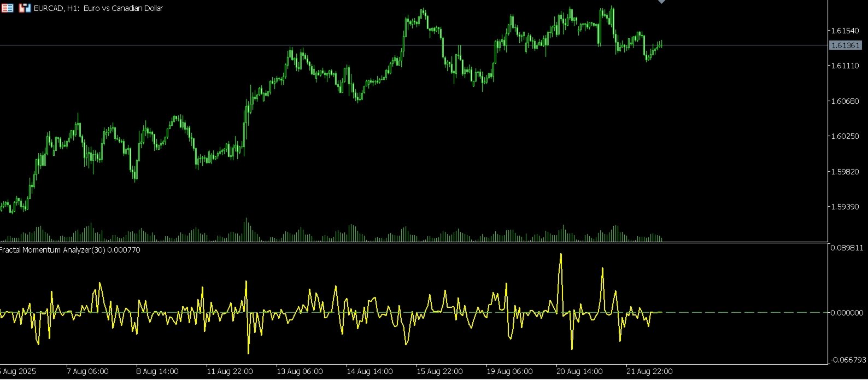Click the chart title 'EURCAD, H1: Euro vs Canadian Dollar'
Image resolution: width=868 pixels, height=380 pixels.
[98, 8]
